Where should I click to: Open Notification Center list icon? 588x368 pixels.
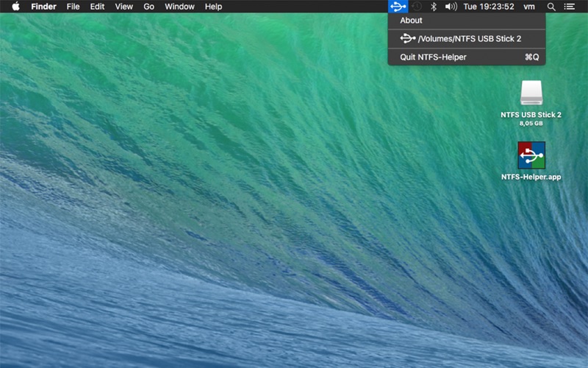[569, 7]
